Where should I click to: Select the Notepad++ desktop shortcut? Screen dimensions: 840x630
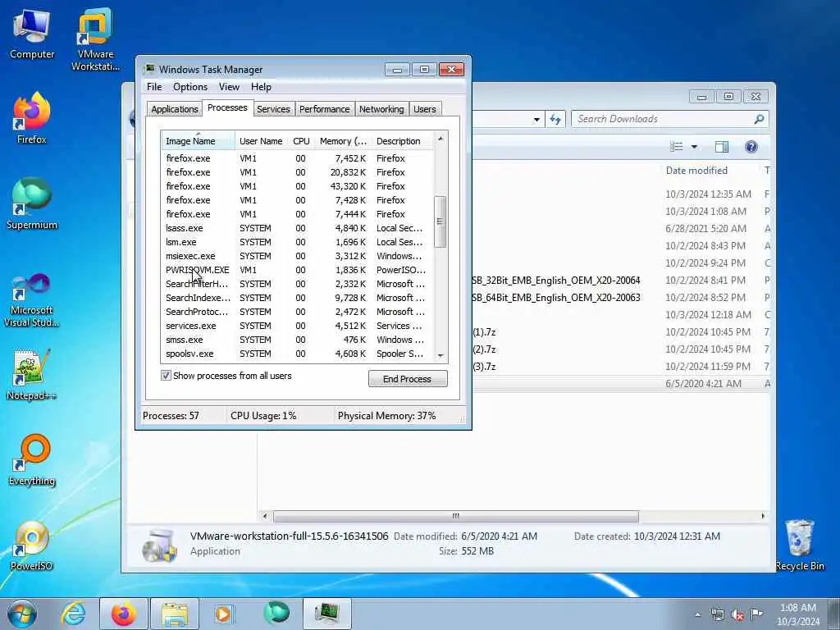click(x=32, y=375)
